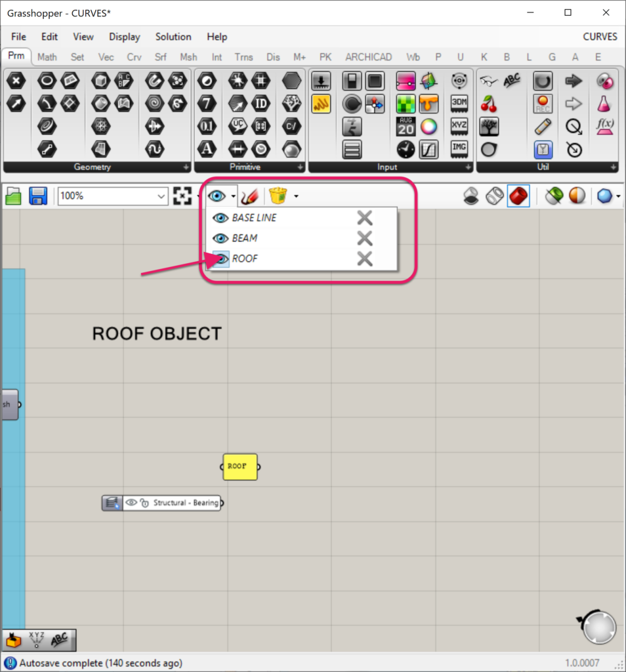
Task: Select the yellow ROOF component on the canvas
Action: 240,467
